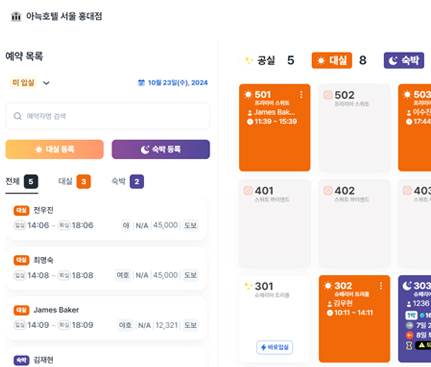Viewport: 431px width, 367px height.
Task: Open room 302 card
Action: 354,319
